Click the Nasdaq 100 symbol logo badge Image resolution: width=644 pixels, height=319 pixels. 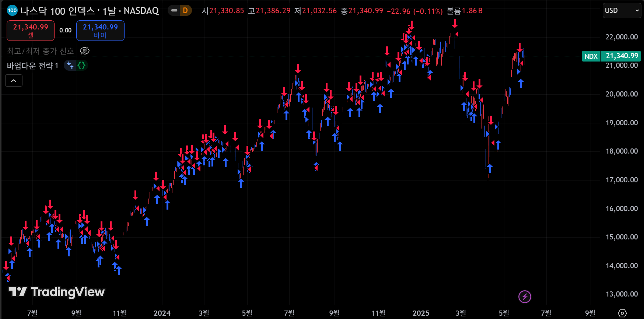click(x=12, y=11)
